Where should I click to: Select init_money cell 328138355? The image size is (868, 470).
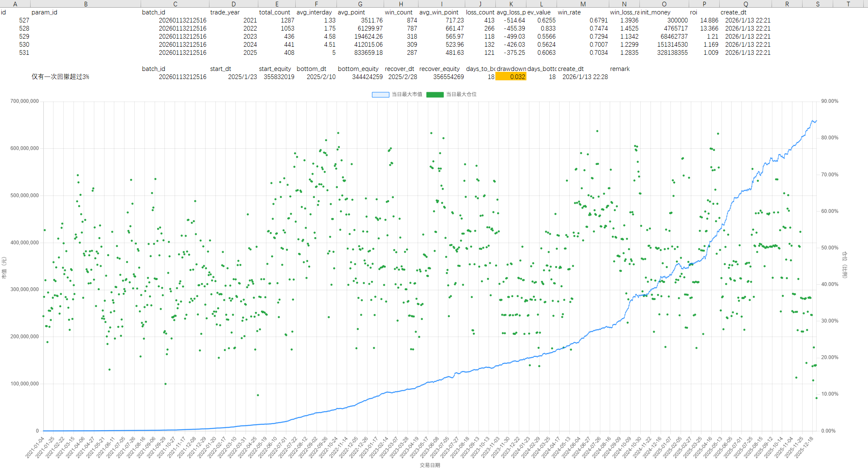click(672, 53)
